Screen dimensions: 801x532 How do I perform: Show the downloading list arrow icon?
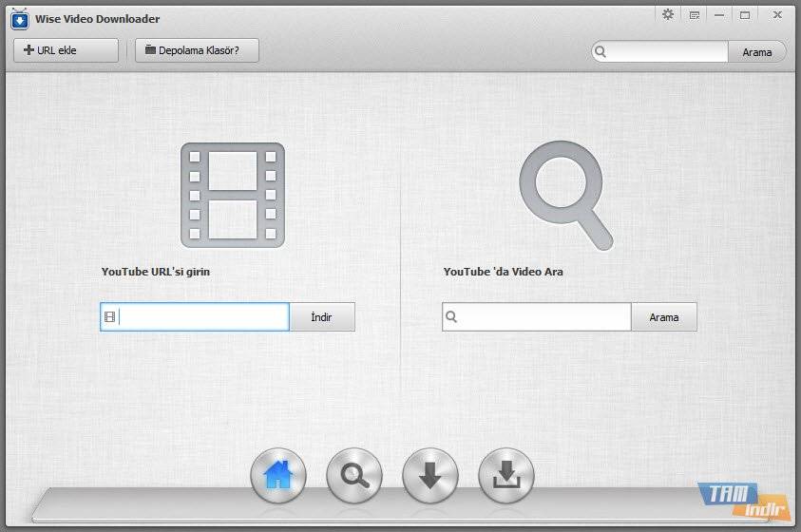click(x=430, y=476)
